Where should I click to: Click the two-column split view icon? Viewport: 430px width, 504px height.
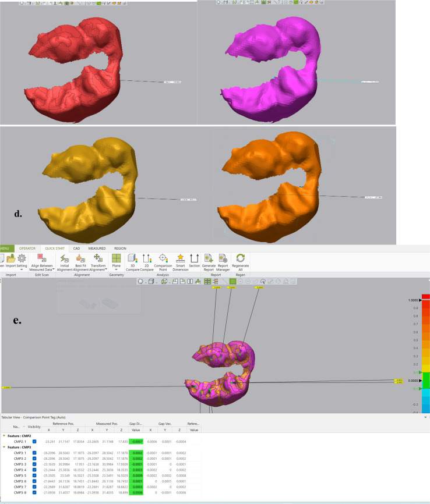190,282
